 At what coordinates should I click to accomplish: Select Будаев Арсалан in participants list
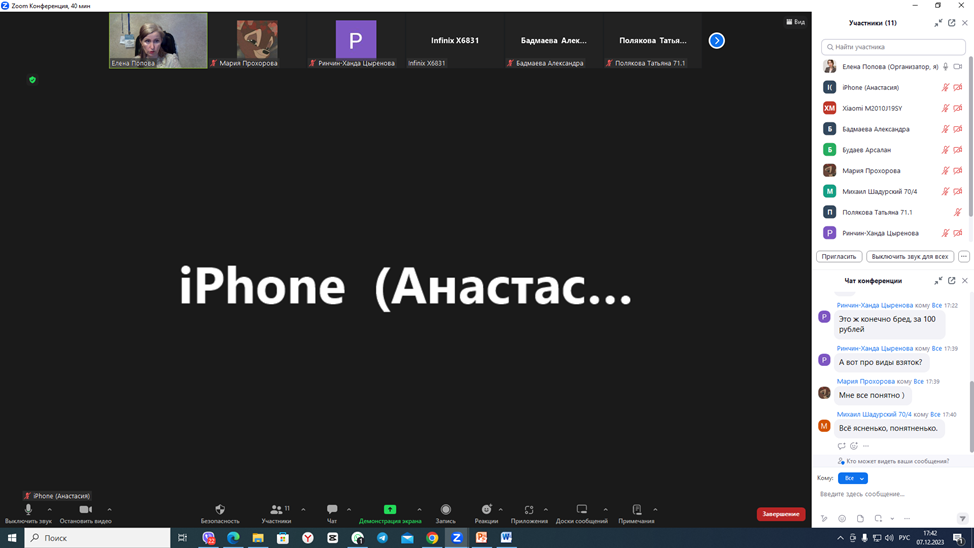[893, 150]
